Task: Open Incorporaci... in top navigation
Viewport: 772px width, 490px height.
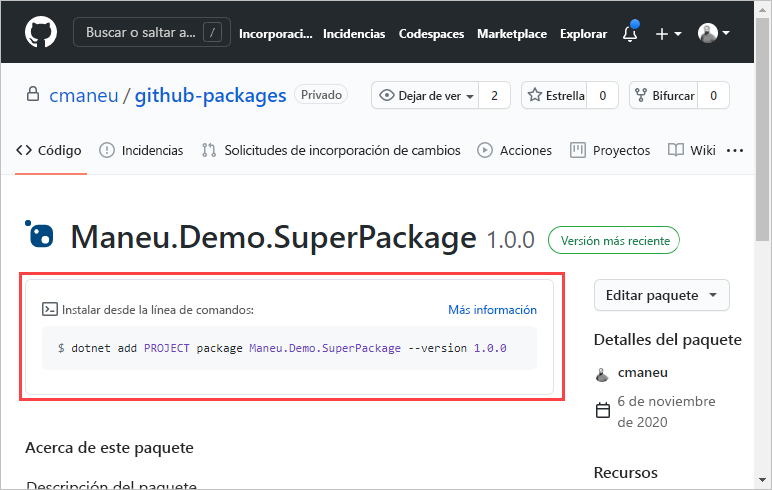Action: pyautogui.click(x=276, y=33)
